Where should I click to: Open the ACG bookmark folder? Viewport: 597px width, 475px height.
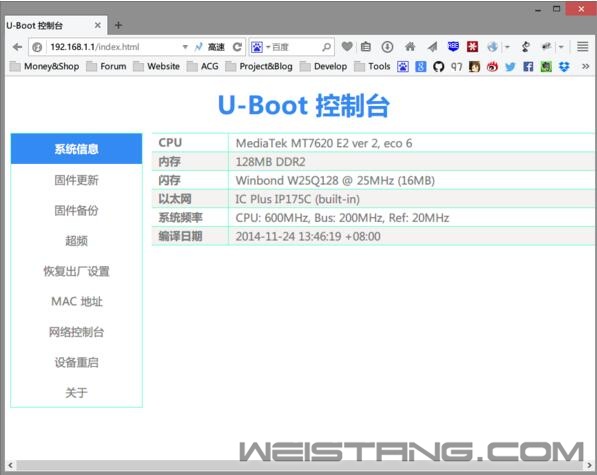pos(203,67)
